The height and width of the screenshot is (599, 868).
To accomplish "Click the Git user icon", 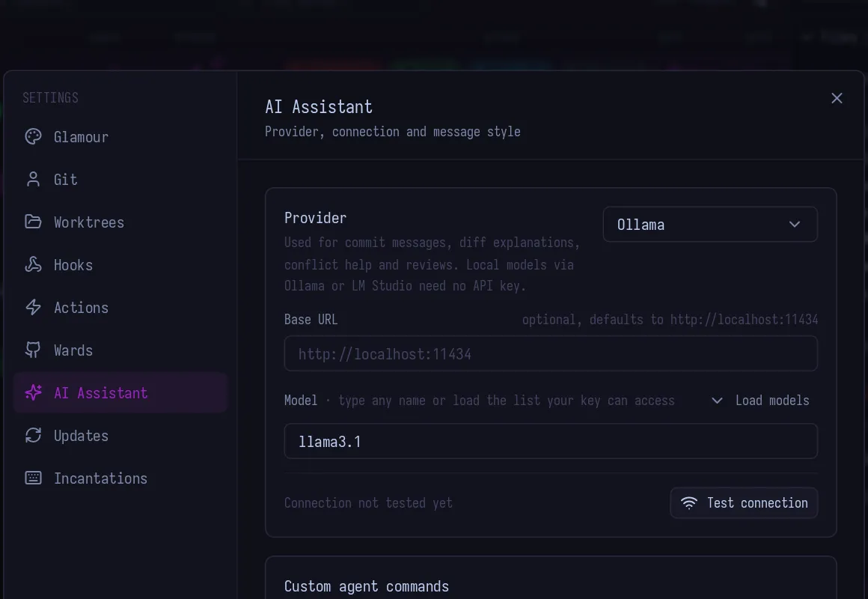I will (33, 179).
